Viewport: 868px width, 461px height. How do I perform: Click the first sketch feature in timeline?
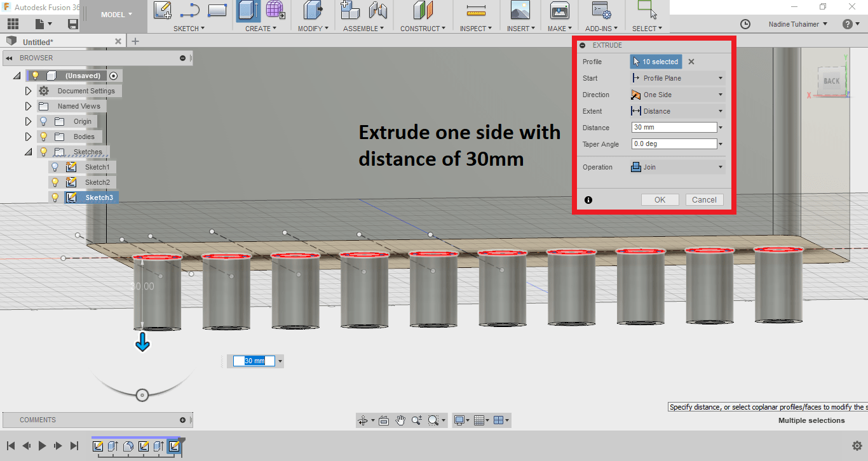point(98,446)
